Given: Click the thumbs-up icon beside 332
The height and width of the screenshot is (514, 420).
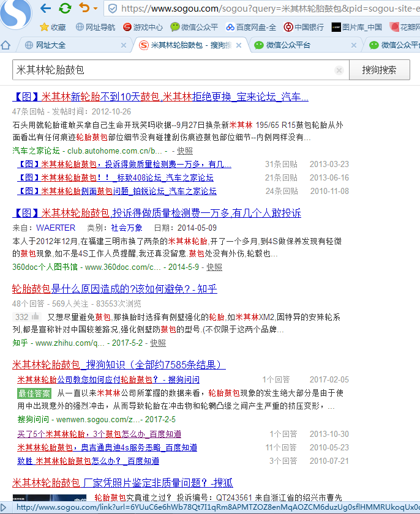Looking at the screenshot, I should pyautogui.click(x=36, y=317).
